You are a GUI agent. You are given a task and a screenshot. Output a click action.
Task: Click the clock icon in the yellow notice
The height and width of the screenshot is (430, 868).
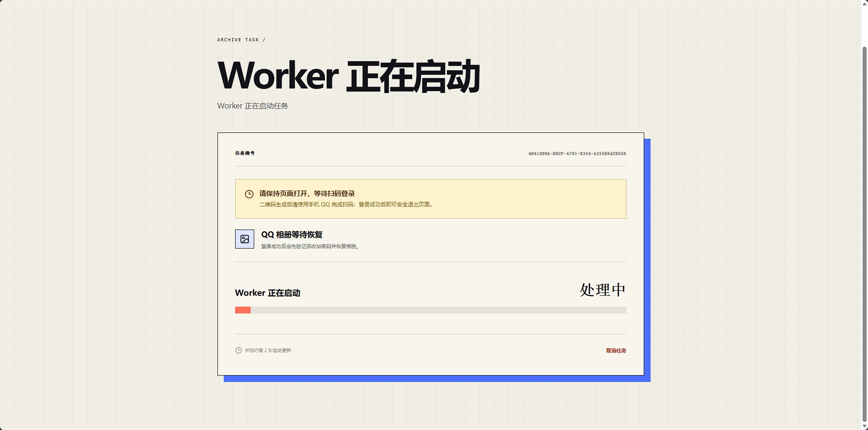coord(249,194)
